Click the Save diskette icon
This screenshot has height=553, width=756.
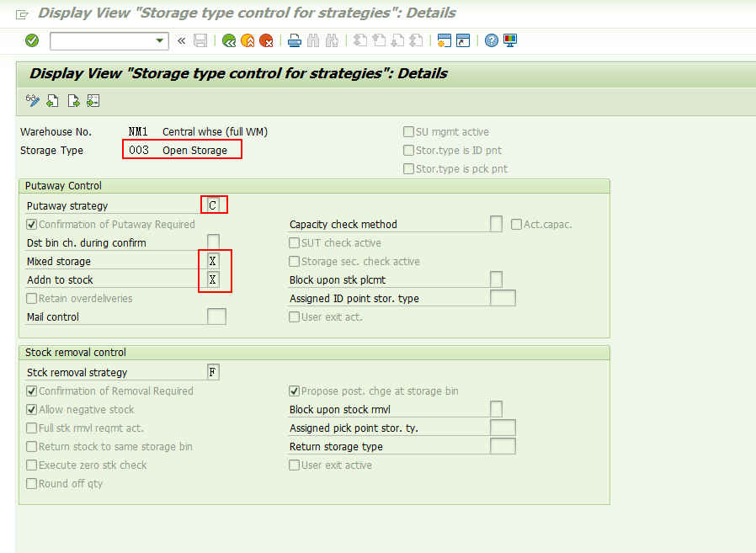point(200,40)
